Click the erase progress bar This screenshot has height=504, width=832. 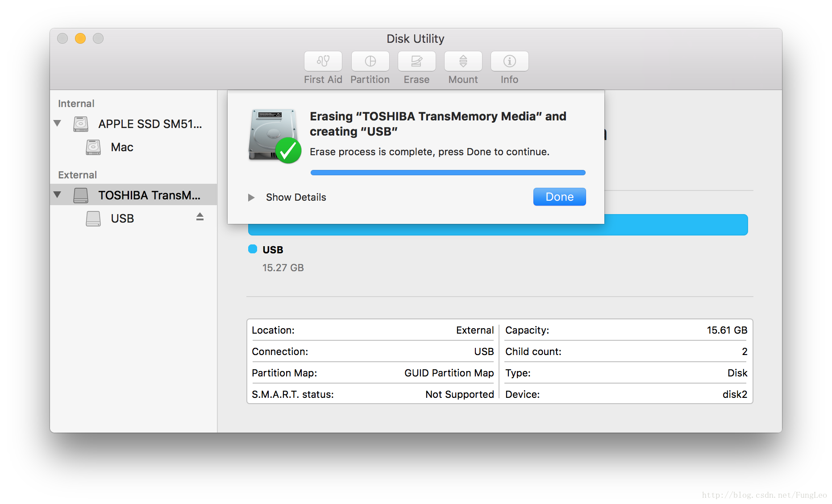[x=448, y=173]
